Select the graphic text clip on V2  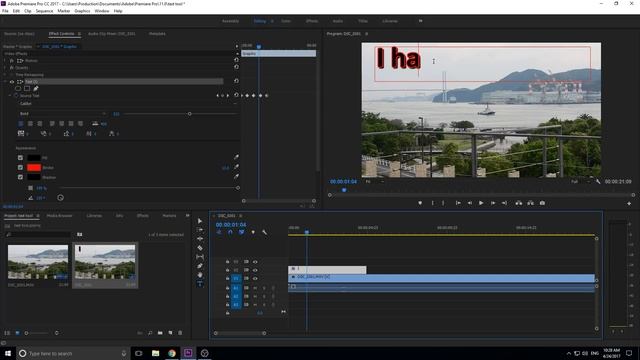[327, 269]
